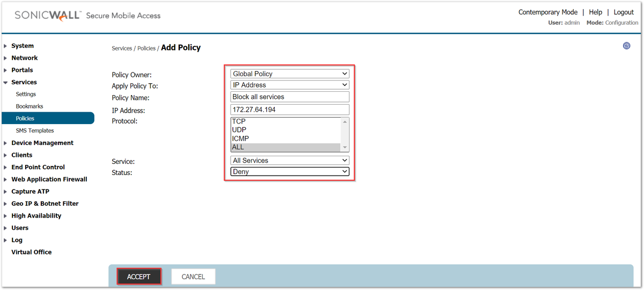Click the ACCEPT button

coord(139,277)
